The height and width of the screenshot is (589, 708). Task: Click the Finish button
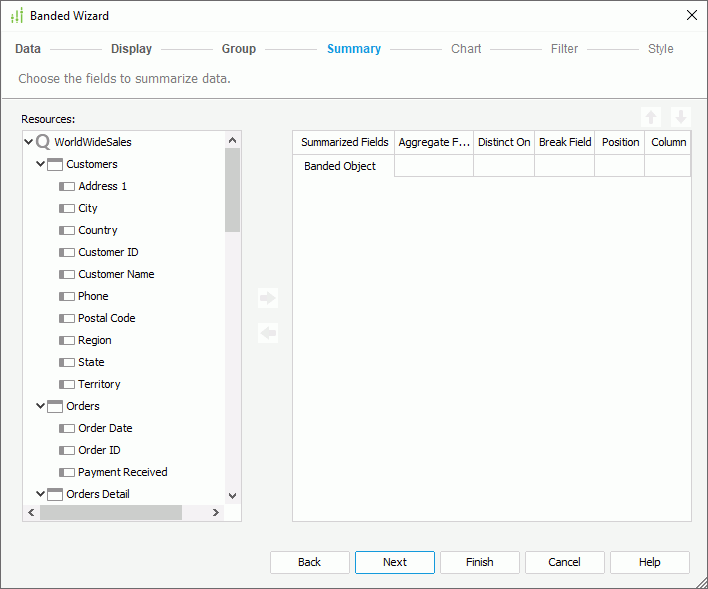[x=479, y=562]
